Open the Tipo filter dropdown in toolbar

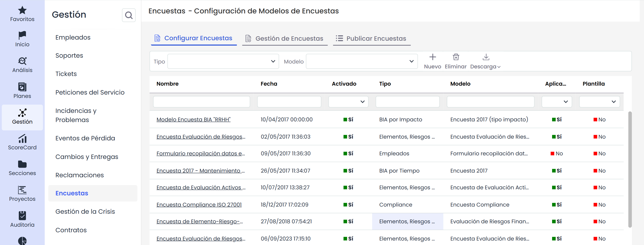tap(223, 61)
